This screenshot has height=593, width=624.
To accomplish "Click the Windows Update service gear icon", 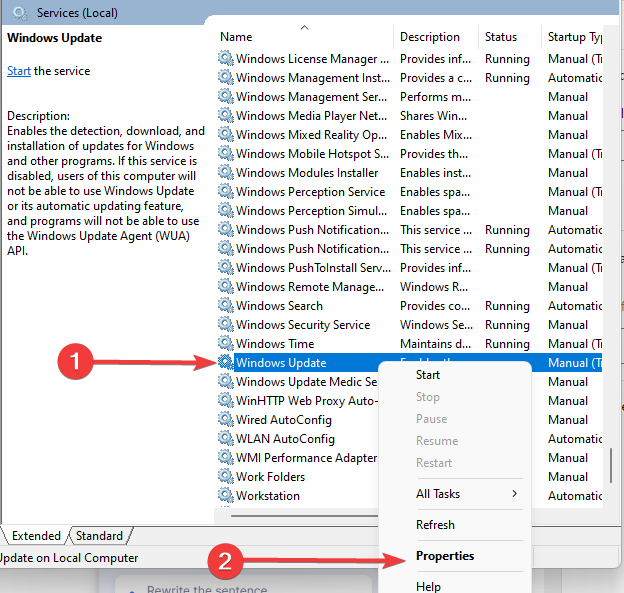I will coord(226,362).
